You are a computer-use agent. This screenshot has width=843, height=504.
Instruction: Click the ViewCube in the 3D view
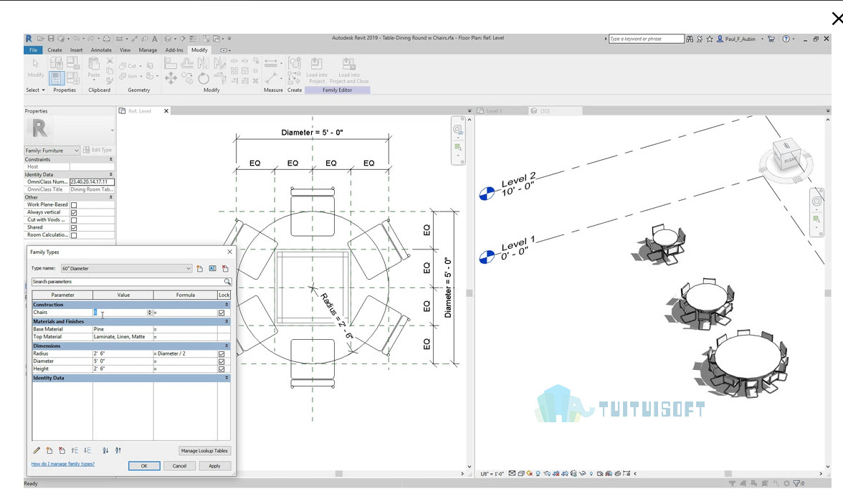pyautogui.click(x=787, y=155)
